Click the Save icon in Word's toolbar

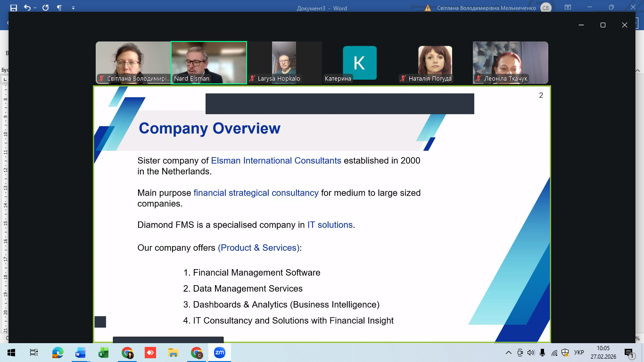13,8
